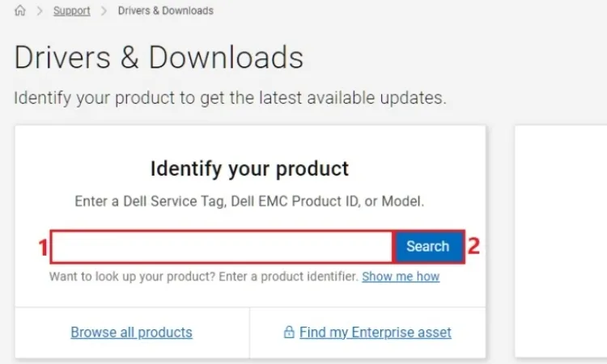Click the large Drivers & Downloads page heading

point(159,57)
